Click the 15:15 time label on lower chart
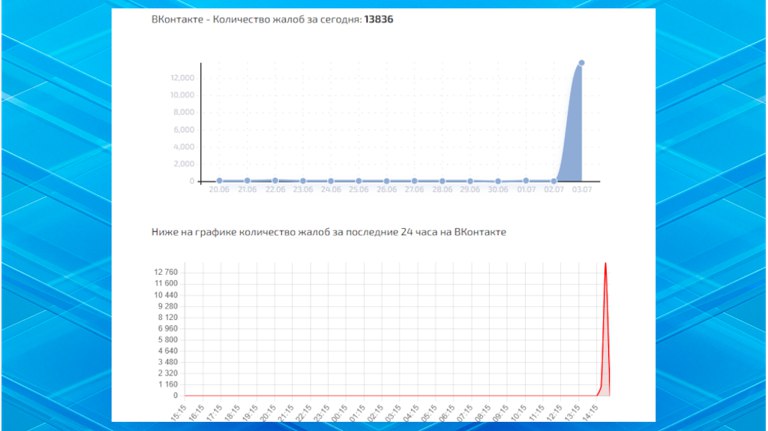The height and width of the screenshot is (431, 768). [180, 412]
